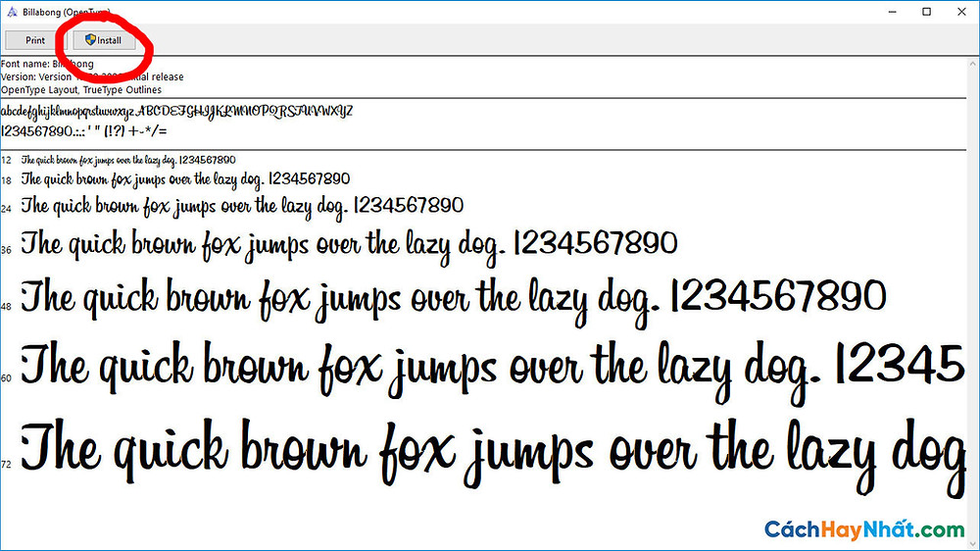Click the size 18 sample sentence
This screenshot has width=980, height=551.
point(185,179)
